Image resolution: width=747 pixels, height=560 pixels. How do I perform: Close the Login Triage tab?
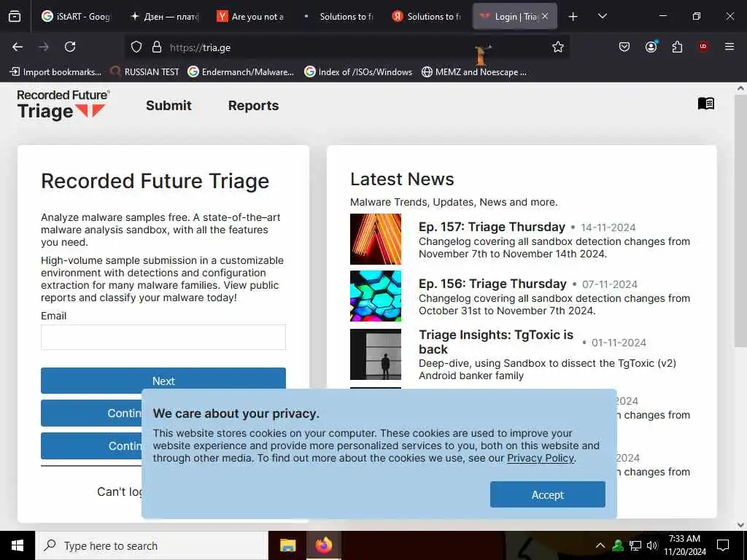(545, 16)
